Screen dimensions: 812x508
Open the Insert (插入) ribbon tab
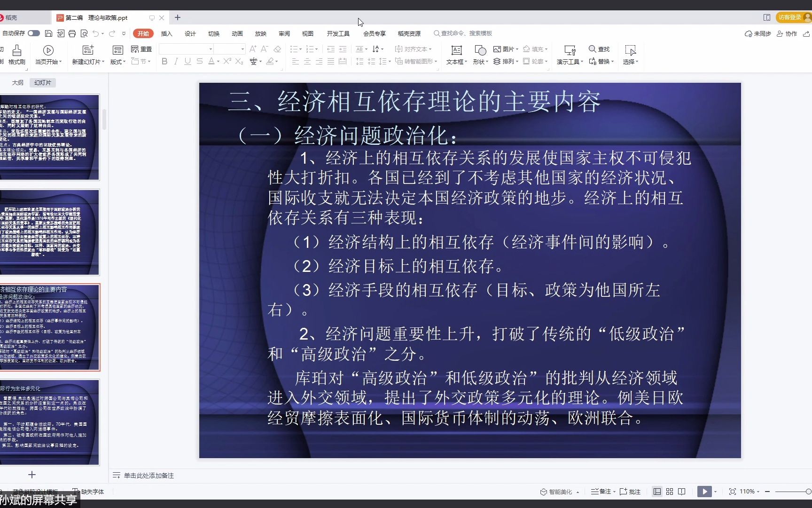(x=167, y=33)
